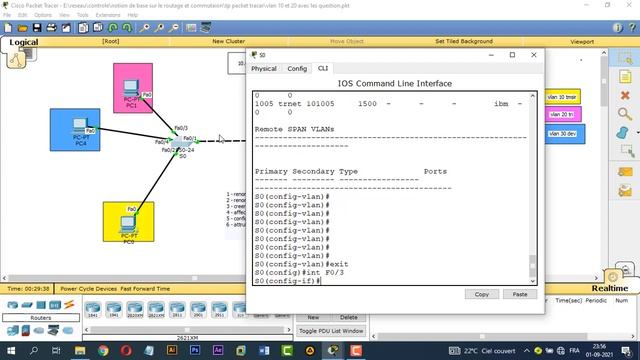Viewport: 640px width, 360px height.
Task: Click Toggle PDU List Window button
Action: [x=331, y=331]
